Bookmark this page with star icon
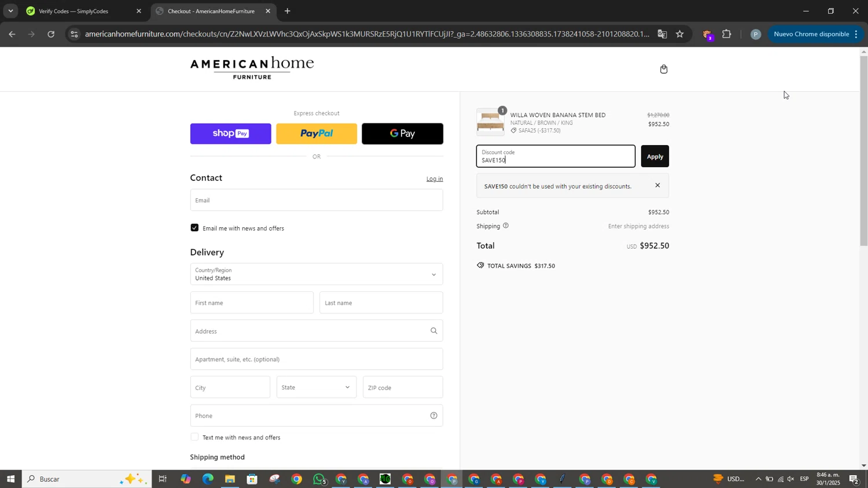868x488 pixels. click(x=680, y=34)
